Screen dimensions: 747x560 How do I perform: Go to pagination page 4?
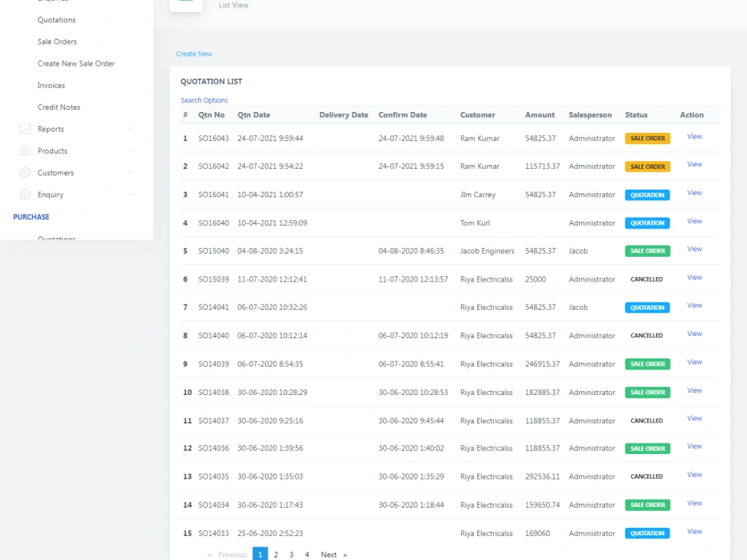click(307, 555)
